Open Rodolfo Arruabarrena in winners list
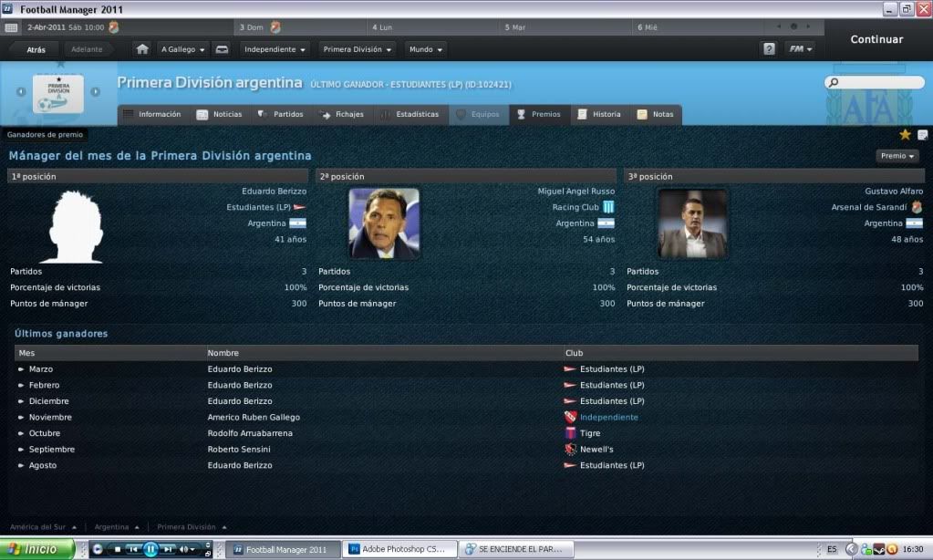 [x=250, y=433]
